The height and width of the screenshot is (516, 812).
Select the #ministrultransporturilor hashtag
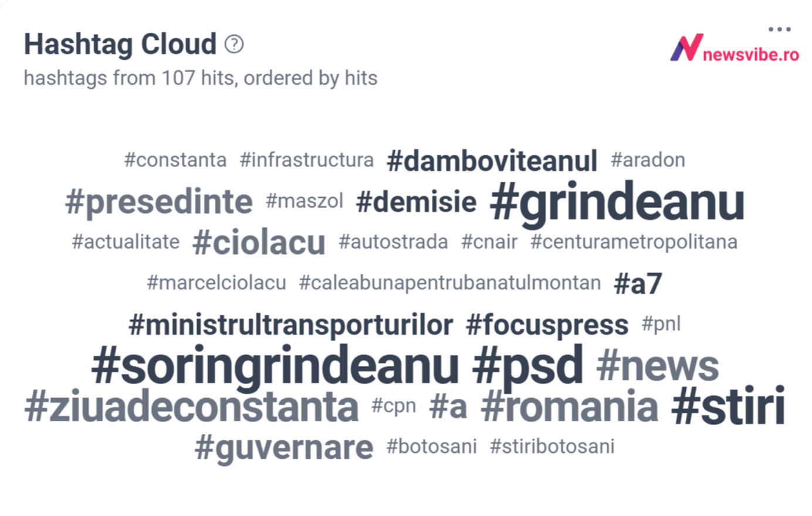[x=291, y=325]
